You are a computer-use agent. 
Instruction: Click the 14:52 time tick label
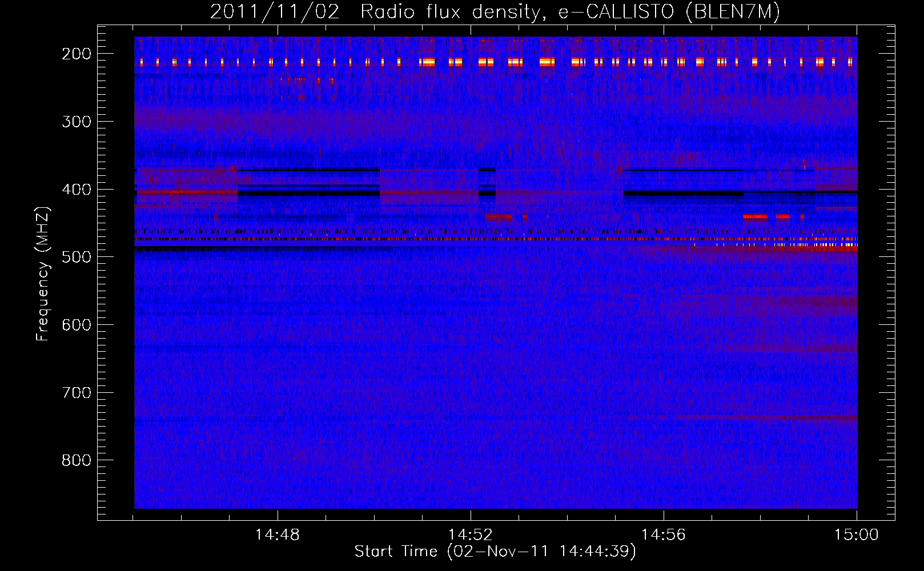coord(470,535)
